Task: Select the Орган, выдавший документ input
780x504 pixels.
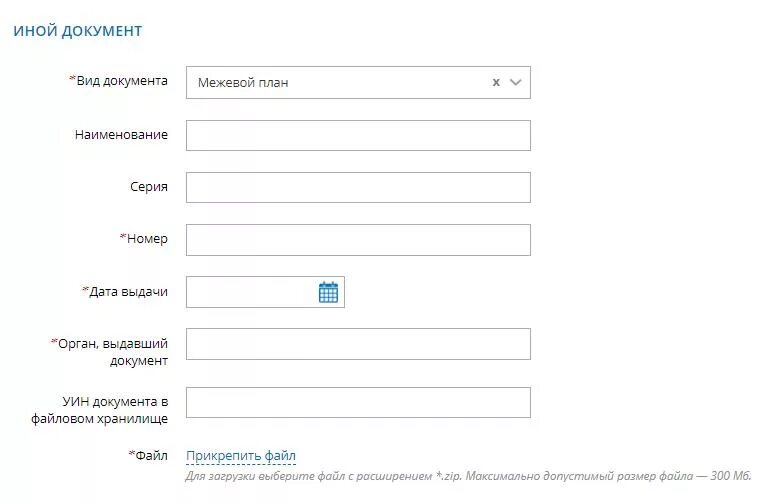Action: coord(358,344)
